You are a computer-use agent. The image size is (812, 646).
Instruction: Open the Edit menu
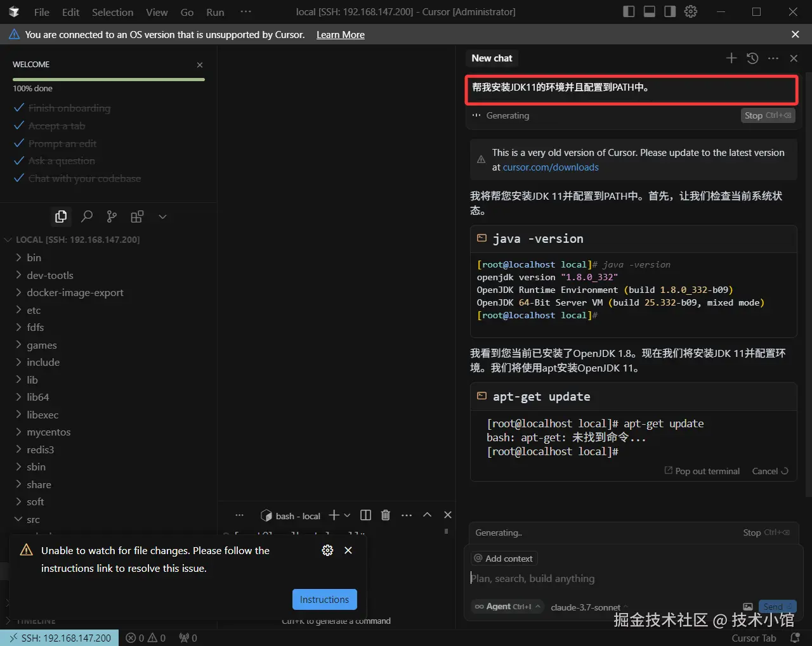point(70,12)
